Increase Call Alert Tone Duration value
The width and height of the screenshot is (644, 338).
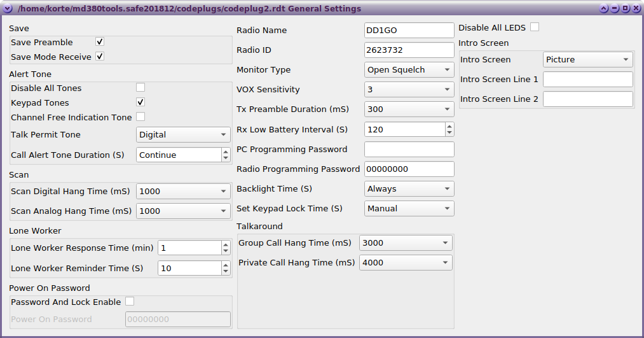point(226,151)
